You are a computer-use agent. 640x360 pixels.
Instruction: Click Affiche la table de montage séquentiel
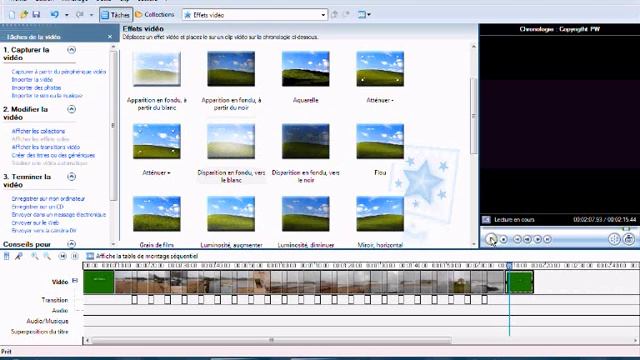(x=142, y=256)
